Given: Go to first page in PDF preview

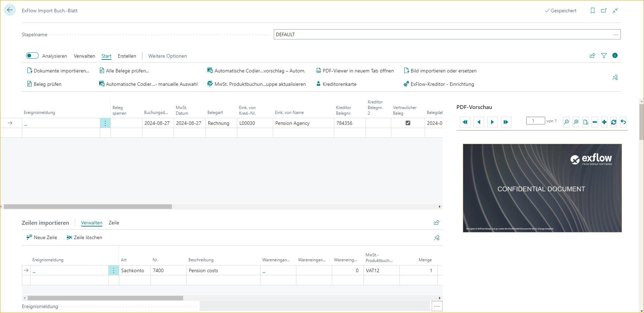Looking at the screenshot, I should 465,122.
